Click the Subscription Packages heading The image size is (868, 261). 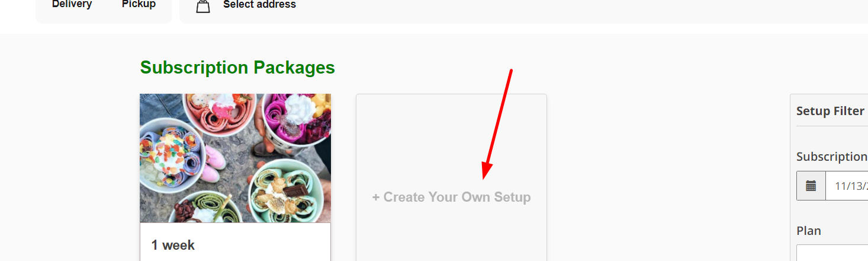coord(237,68)
